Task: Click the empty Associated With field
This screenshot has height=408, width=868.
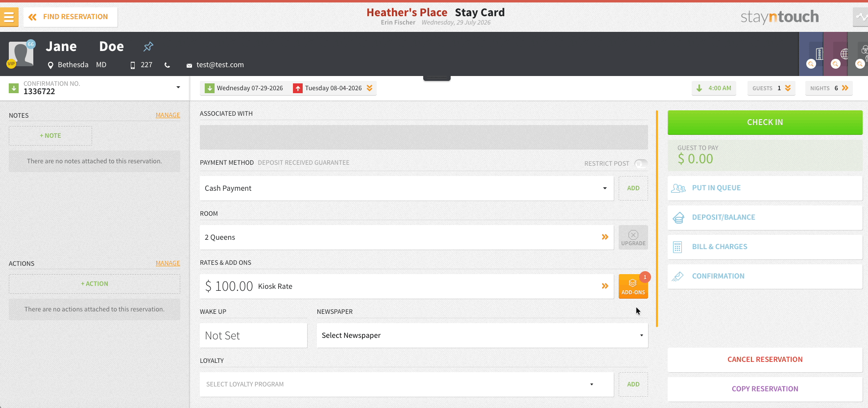Action: point(424,137)
